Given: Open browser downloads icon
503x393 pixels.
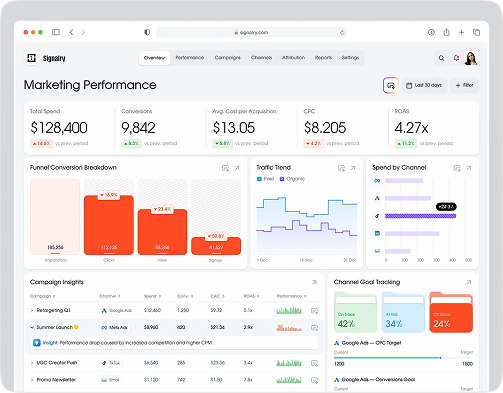Looking at the screenshot, I should click(x=431, y=32).
